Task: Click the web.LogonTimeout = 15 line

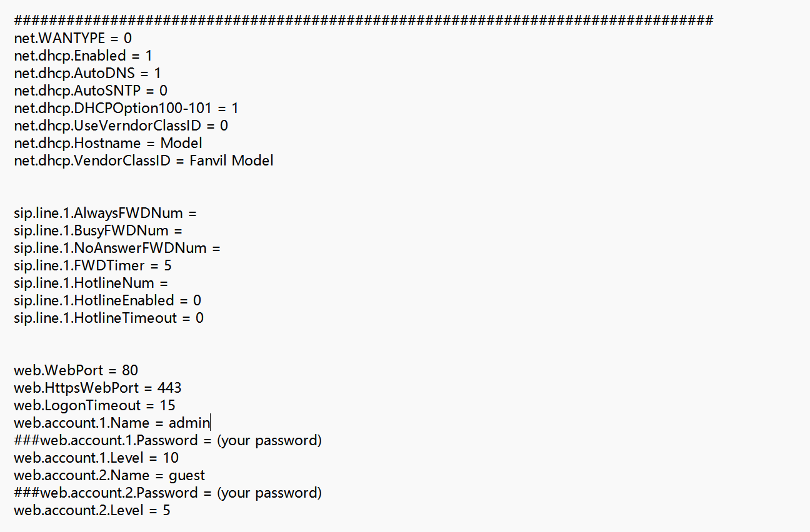Action: point(94,405)
